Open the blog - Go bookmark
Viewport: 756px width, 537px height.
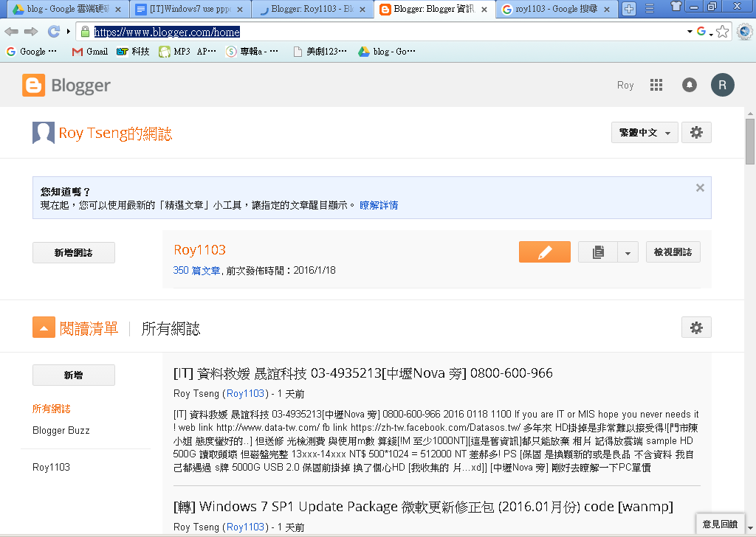(387, 52)
